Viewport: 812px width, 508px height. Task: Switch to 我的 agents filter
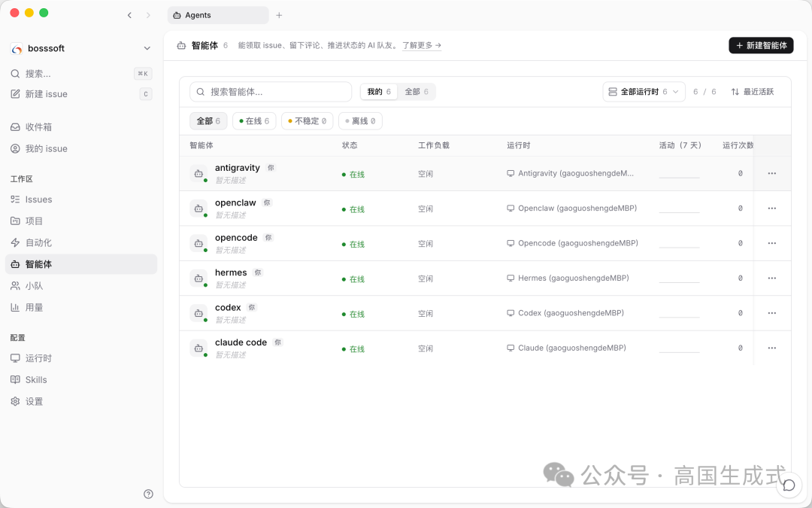coord(379,92)
